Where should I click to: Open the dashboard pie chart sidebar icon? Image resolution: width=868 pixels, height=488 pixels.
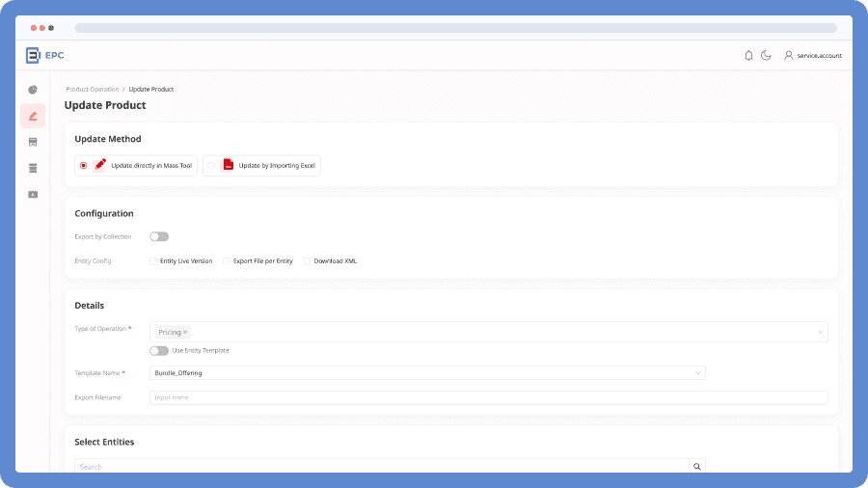coord(33,90)
